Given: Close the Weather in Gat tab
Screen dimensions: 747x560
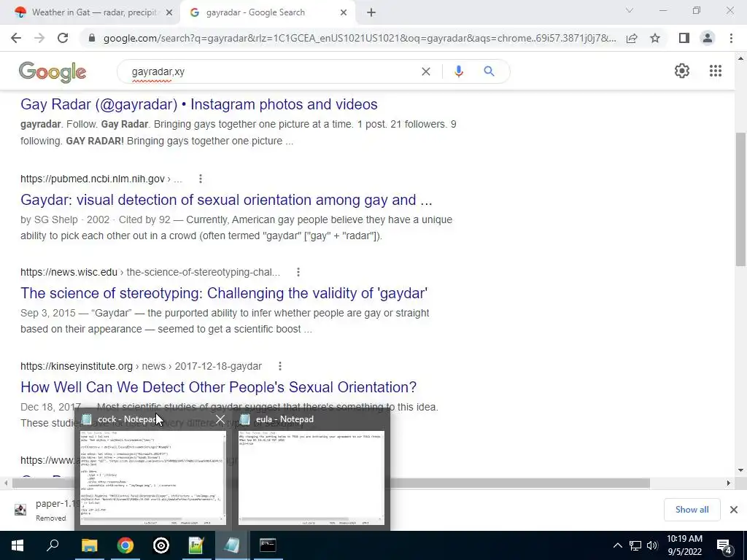Looking at the screenshot, I should pos(169,13).
